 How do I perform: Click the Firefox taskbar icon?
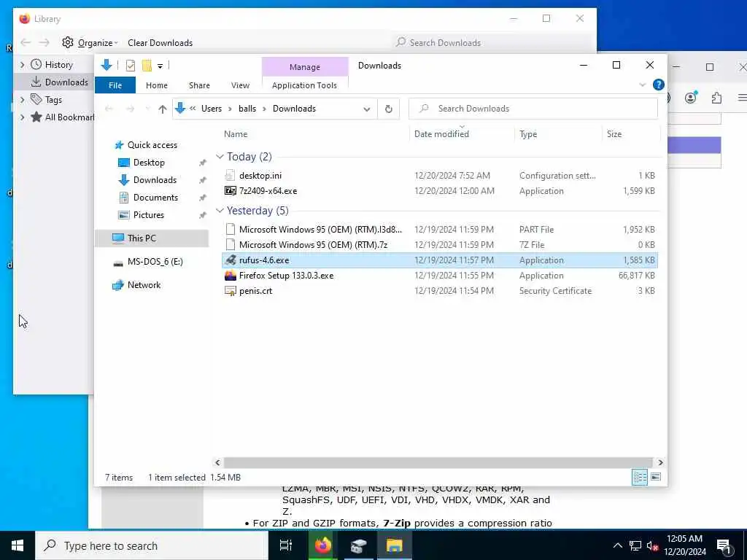(x=322, y=545)
